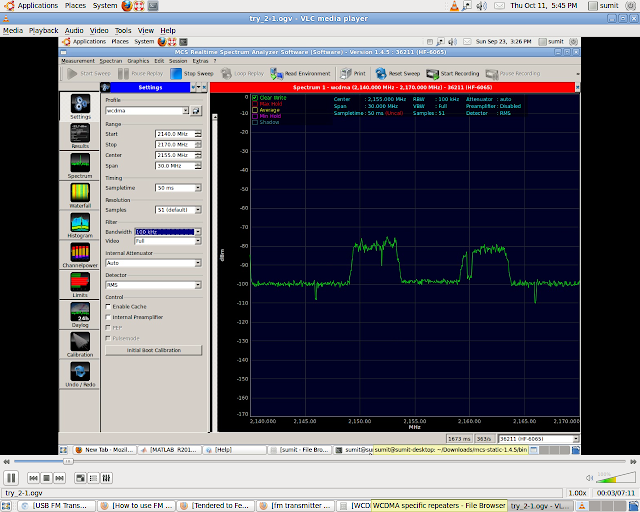
Task: Enable the Average trace checkbox
Action: [255, 110]
